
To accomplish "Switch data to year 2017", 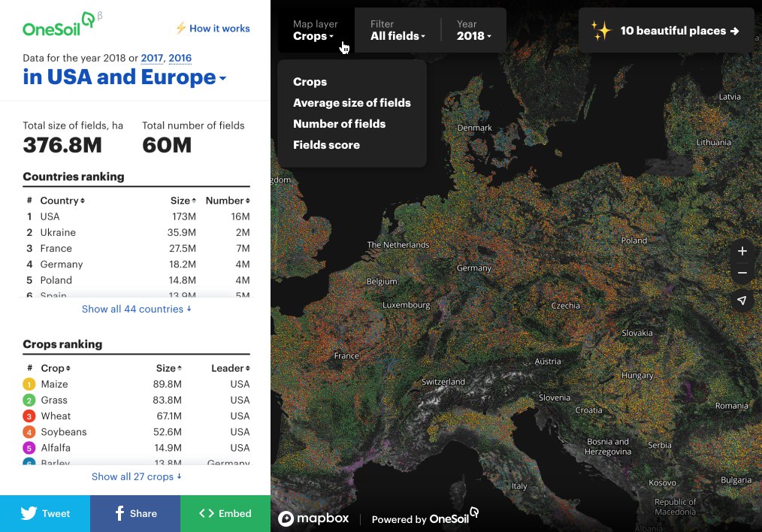I will pos(152,59).
